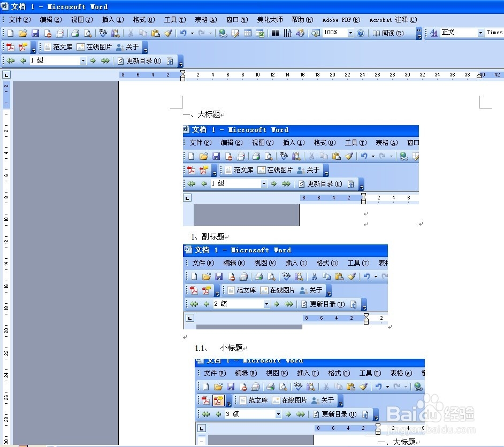
Task: Open the 范文库 template library
Action: pyautogui.click(x=58, y=47)
